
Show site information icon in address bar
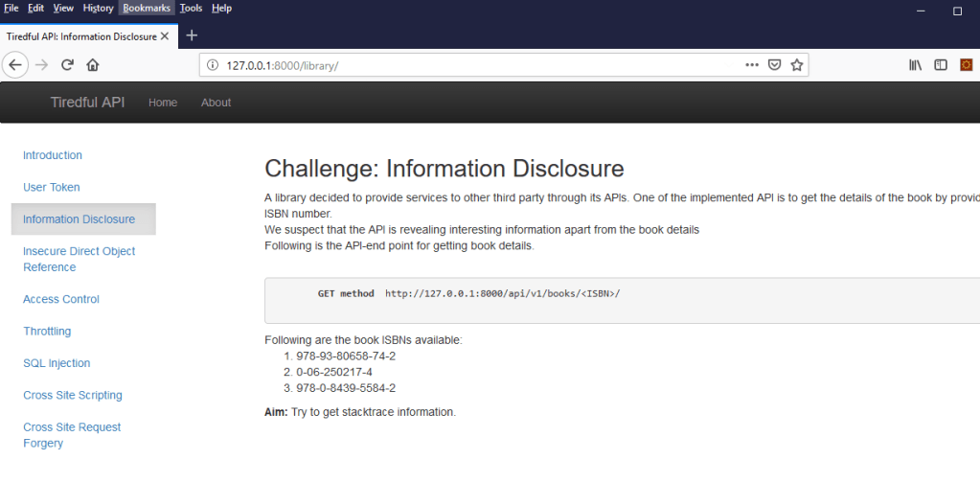(214, 65)
